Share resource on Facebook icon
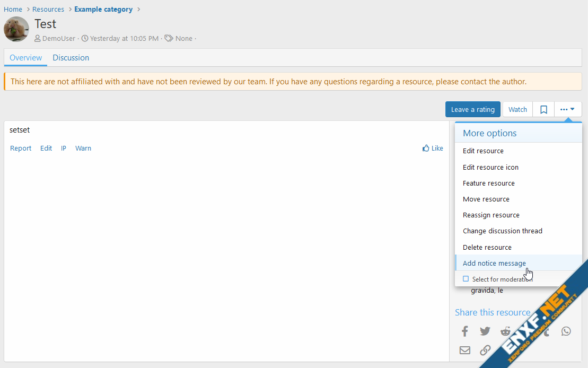Image resolution: width=588 pixels, height=368 pixels. 464,331
